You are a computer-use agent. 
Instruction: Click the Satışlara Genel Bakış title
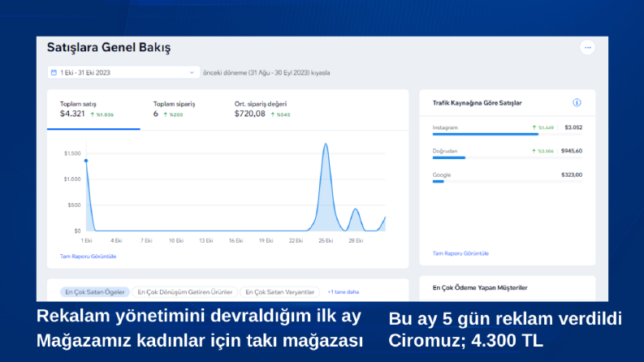[109, 48]
